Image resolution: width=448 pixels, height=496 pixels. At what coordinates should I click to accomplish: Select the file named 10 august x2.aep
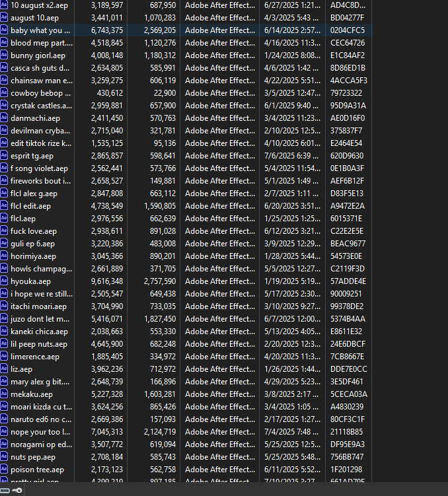coord(39,5)
